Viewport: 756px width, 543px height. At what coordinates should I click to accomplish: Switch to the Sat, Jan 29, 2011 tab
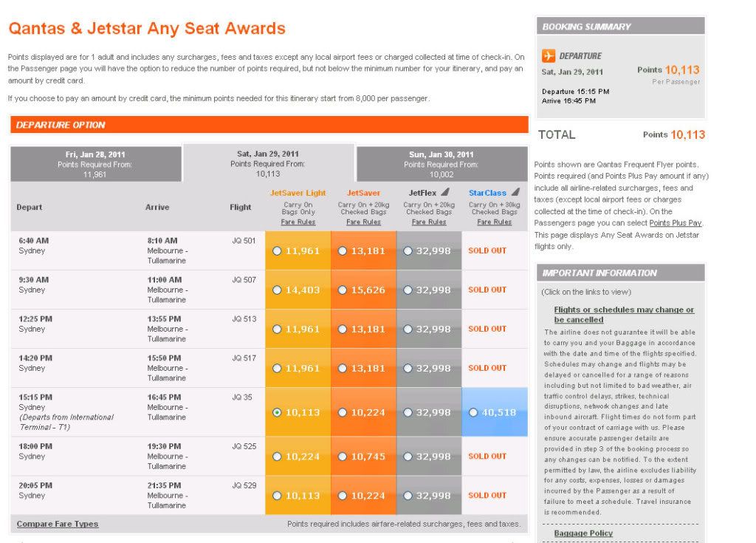tap(268, 163)
